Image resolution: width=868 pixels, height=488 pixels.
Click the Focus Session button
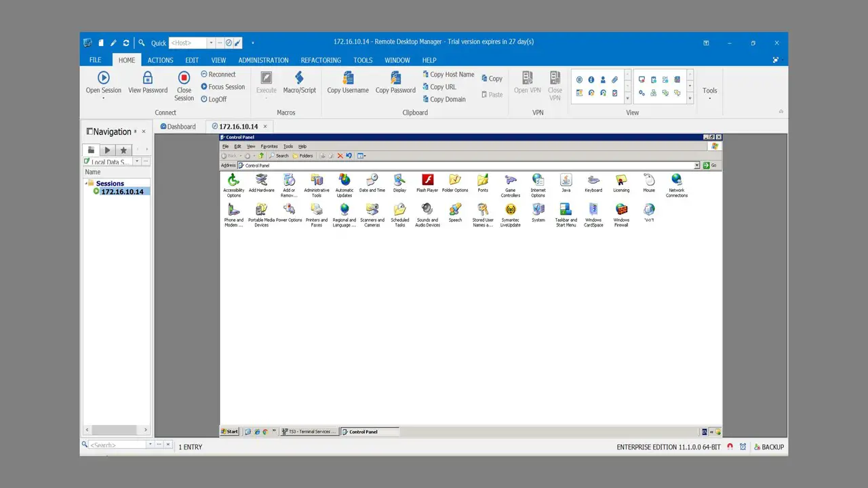pos(222,87)
